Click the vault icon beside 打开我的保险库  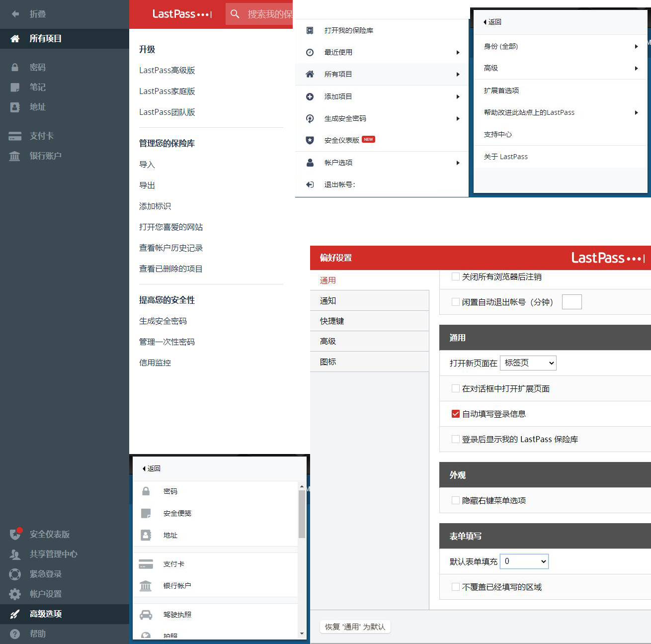310,30
